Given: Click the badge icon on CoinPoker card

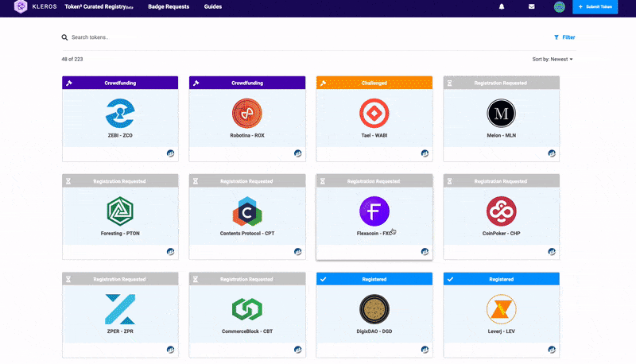Looking at the screenshot, I should [x=552, y=252].
